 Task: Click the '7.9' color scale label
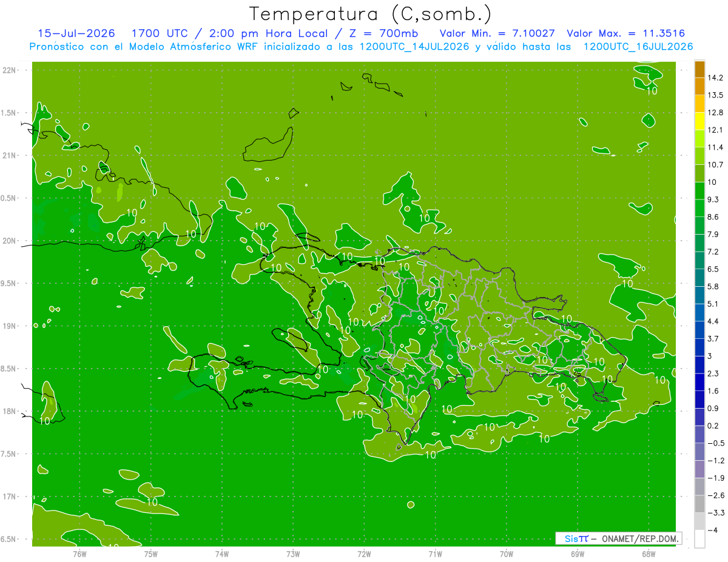coord(713,234)
